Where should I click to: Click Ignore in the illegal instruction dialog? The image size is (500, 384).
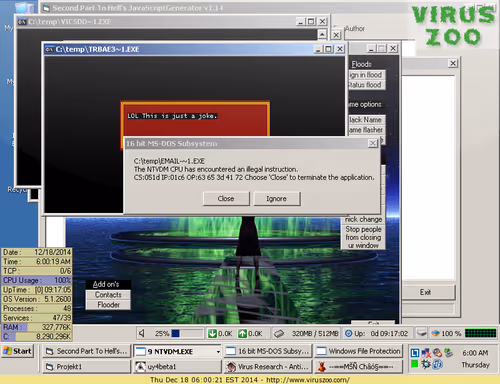[x=276, y=199]
